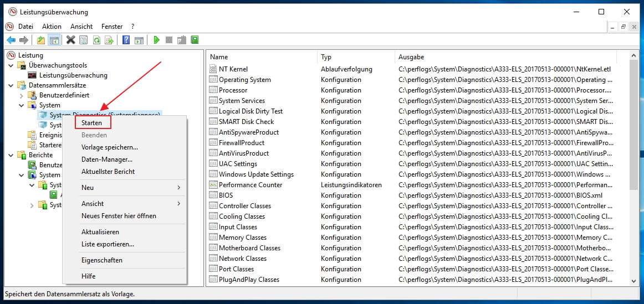Open the Aktion menu in menu bar
This screenshot has width=644, height=304.
tap(52, 26)
